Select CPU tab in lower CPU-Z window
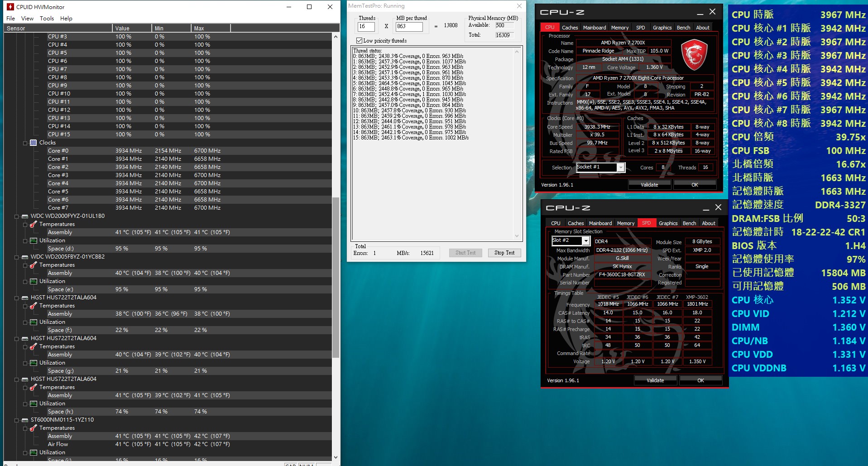The width and height of the screenshot is (868, 466). coord(556,223)
